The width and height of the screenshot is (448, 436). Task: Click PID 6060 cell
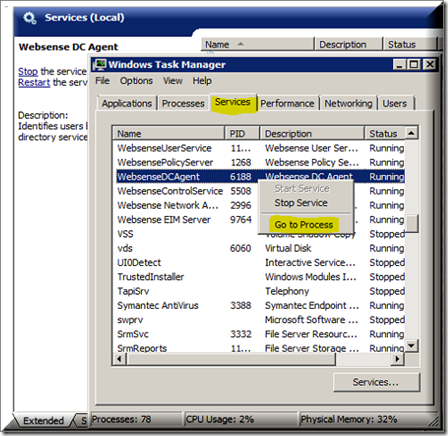click(240, 248)
